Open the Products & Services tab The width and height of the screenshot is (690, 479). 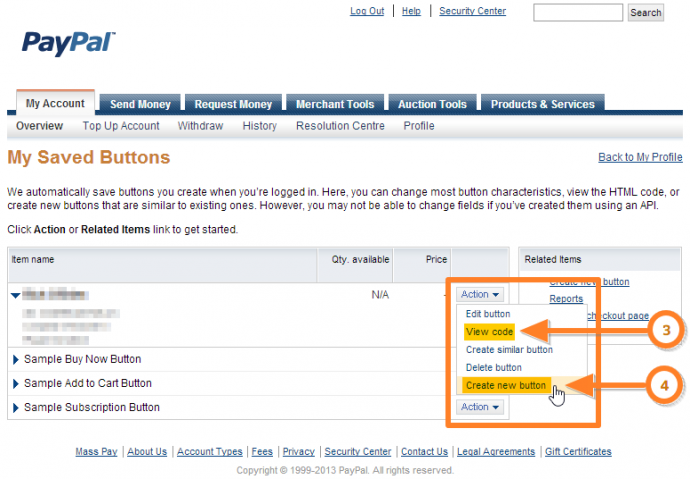543,104
